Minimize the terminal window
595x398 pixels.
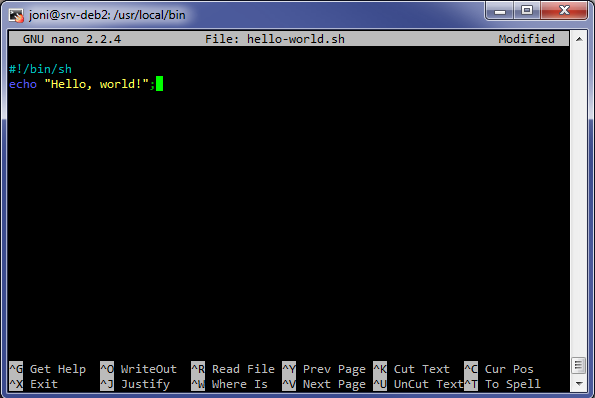(x=500, y=10)
